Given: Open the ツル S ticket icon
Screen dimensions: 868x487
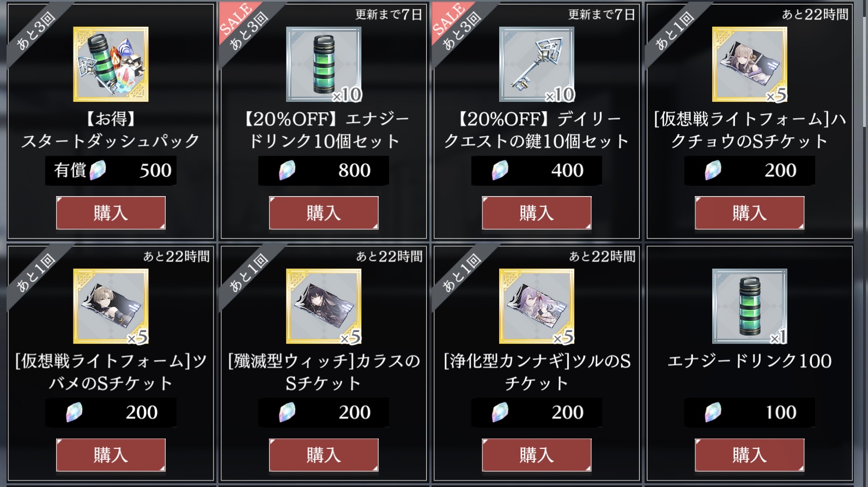Looking at the screenshot, I should point(537,306).
